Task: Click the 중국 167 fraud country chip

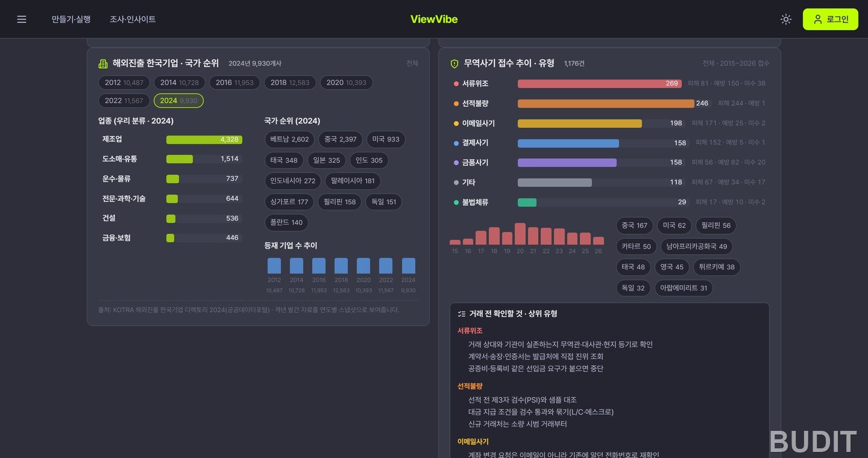Action: pyautogui.click(x=634, y=225)
